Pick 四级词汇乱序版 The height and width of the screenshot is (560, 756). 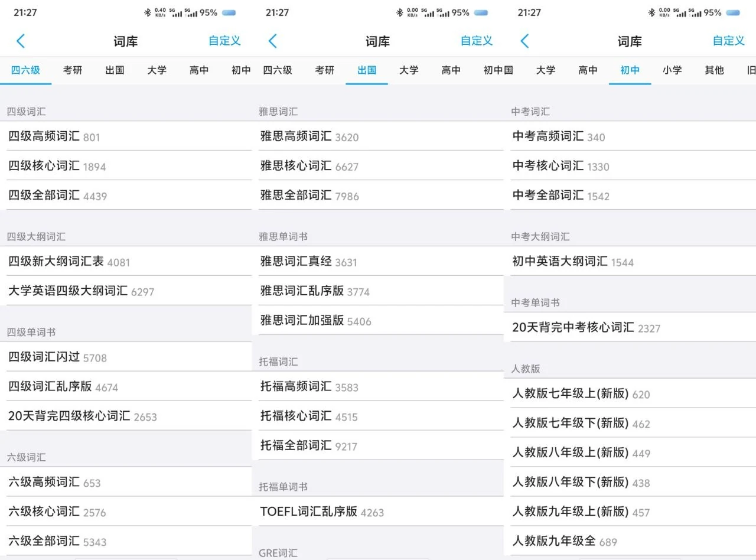click(x=126, y=387)
